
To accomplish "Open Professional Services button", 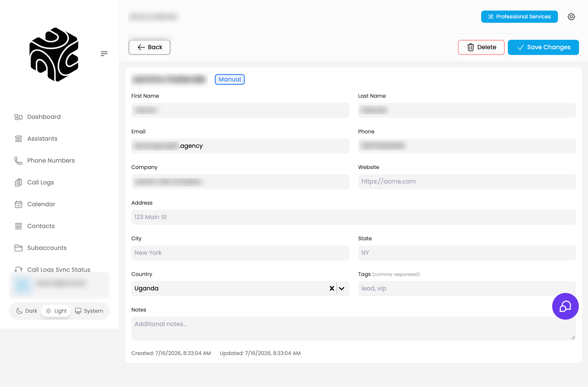I will tap(519, 17).
